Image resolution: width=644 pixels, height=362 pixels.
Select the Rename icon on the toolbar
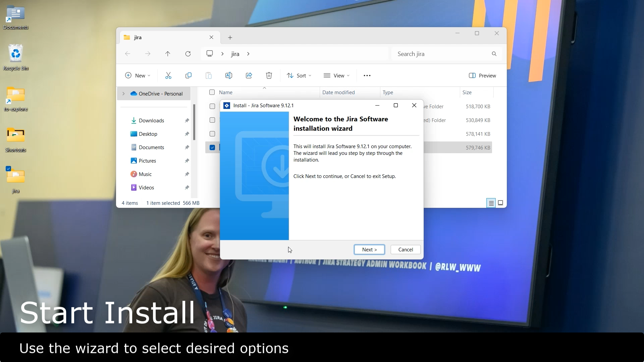pos(228,75)
